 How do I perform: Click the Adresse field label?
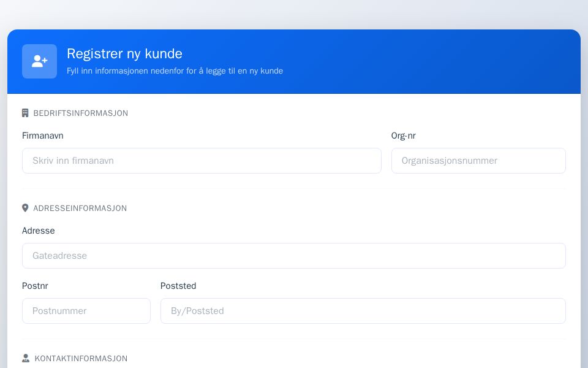[x=38, y=231]
